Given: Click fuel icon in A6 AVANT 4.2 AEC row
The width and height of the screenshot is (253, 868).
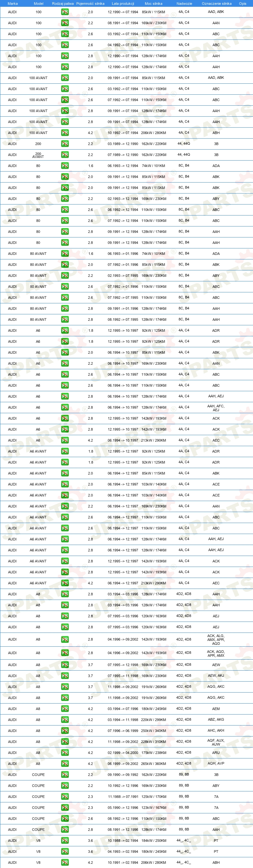Looking at the screenshot, I should click(x=65, y=583).
